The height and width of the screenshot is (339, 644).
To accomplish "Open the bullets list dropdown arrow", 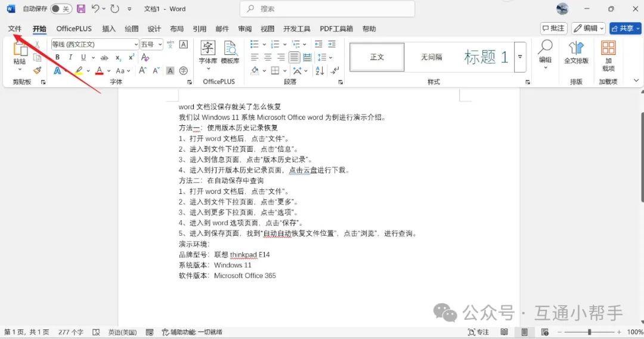I will pos(264,44).
